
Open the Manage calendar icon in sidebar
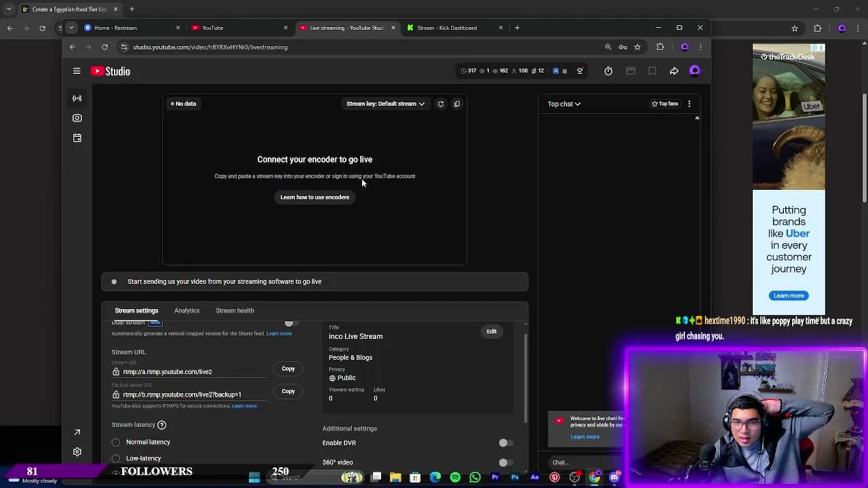(77, 138)
